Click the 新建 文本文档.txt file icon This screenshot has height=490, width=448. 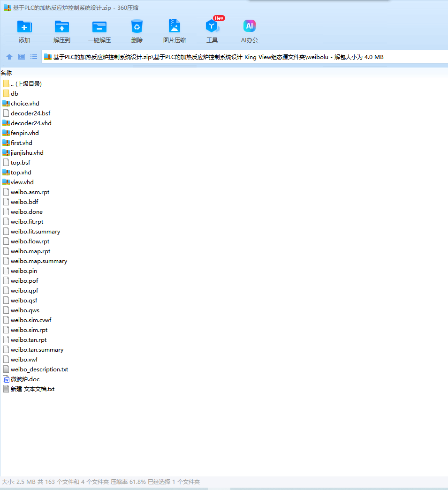click(6, 389)
